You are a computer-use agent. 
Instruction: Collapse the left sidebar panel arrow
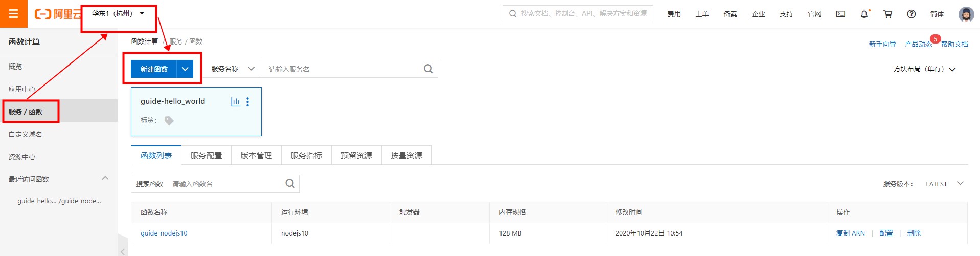[123, 251]
